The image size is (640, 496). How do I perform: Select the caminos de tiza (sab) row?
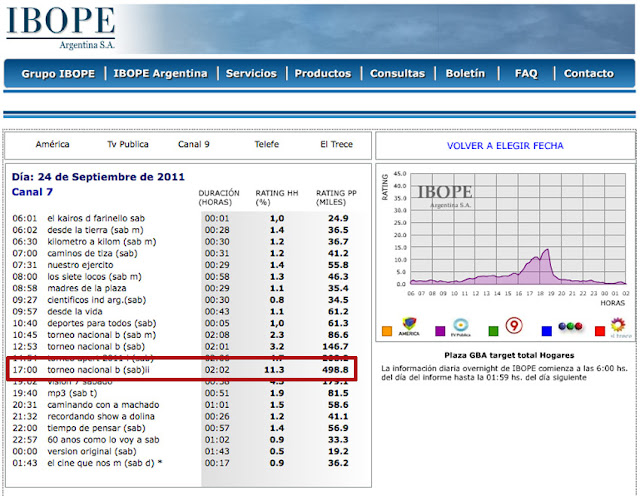[x=180, y=253]
